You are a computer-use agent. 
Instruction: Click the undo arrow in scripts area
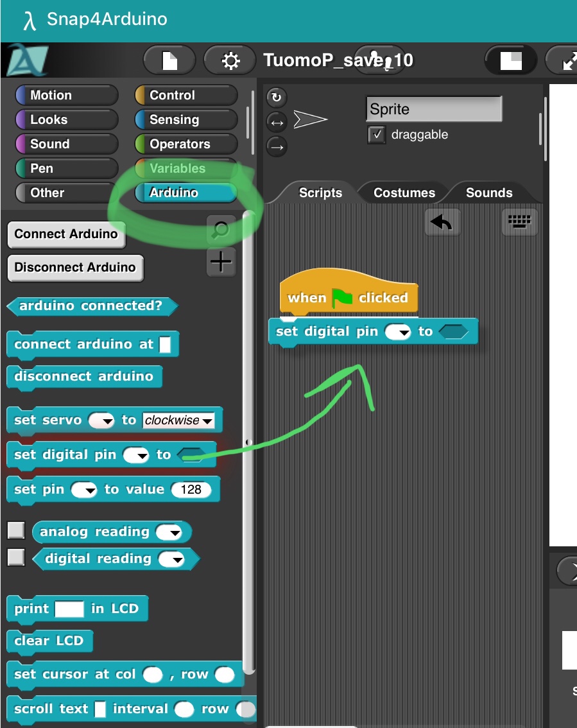[x=442, y=222]
